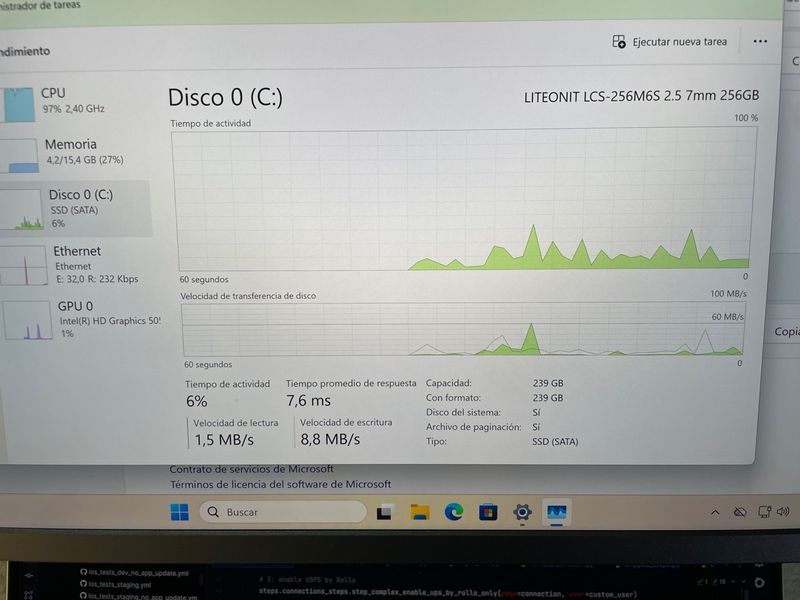
Task: Click the 7,6 ms response time value
Action: (308, 401)
